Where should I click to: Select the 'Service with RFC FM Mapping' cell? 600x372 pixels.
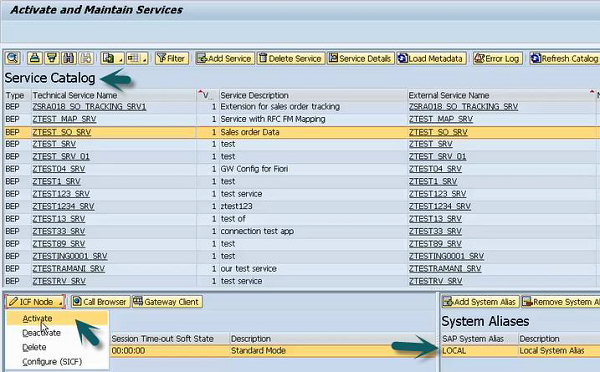[x=313, y=119]
